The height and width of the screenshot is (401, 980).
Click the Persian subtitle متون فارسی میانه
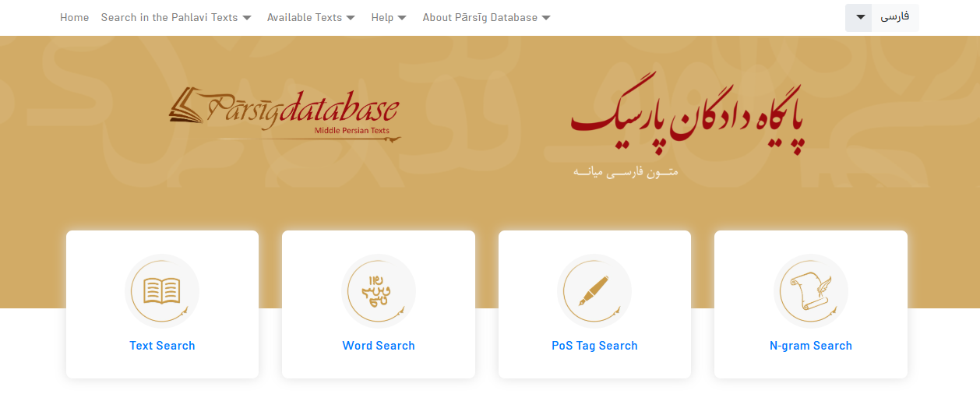[626, 171]
